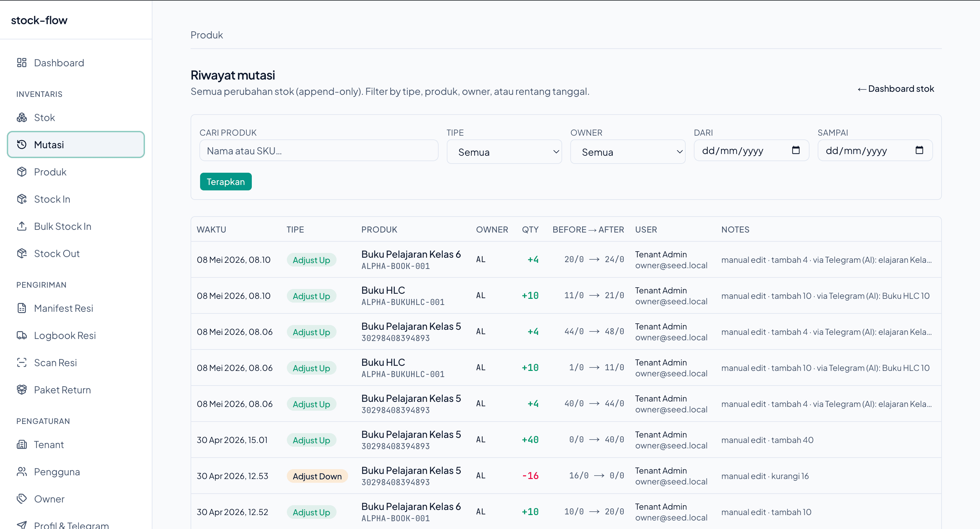The width and height of the screenshot is (980, 529).
Task: Click the note 'manual edit · tambah 40'
Action: click(x=767, y=440)
